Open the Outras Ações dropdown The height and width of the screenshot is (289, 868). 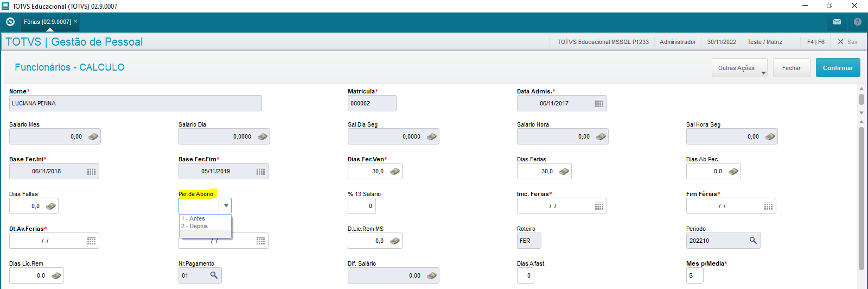coord(739,68)
